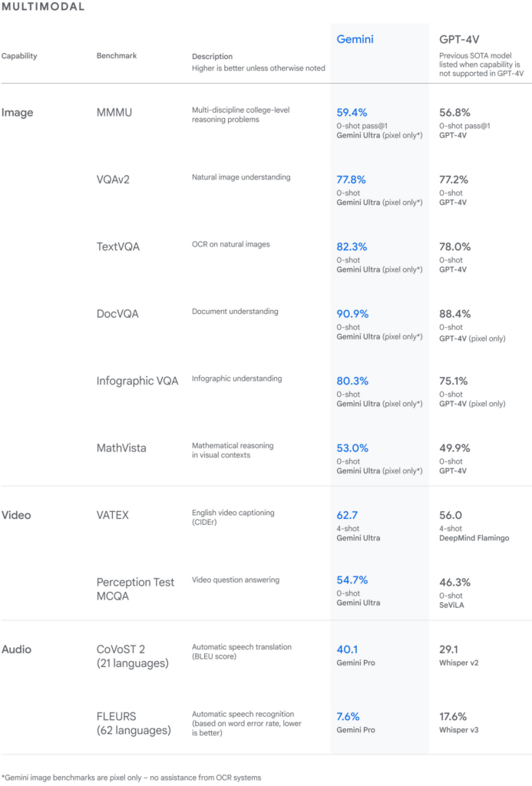The height and width of the screenshot is (786, 532).
Task: Select the Audio capability label
Action: pyautogui.click(x=18, y=649)
